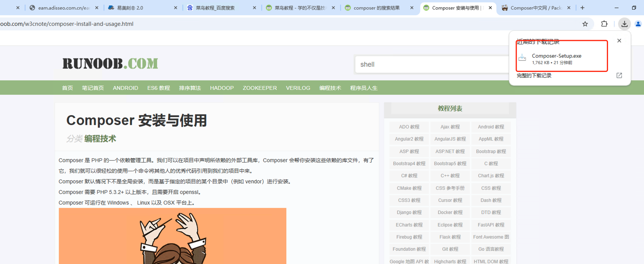This screenshot has width=644, height=264.
Task: Open the Dash 教程 tutorial link
Action: tap(491, 200)
